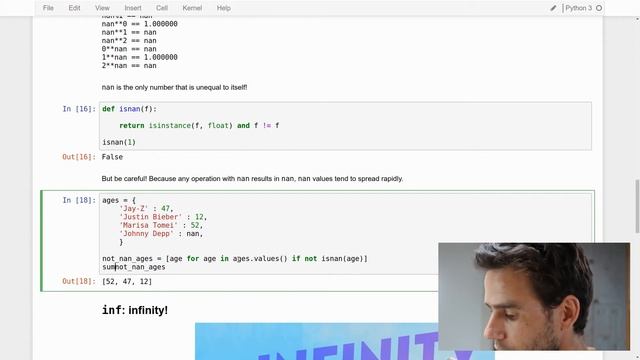Click the not_nan_ages list comprehension line

click(235, 259)
